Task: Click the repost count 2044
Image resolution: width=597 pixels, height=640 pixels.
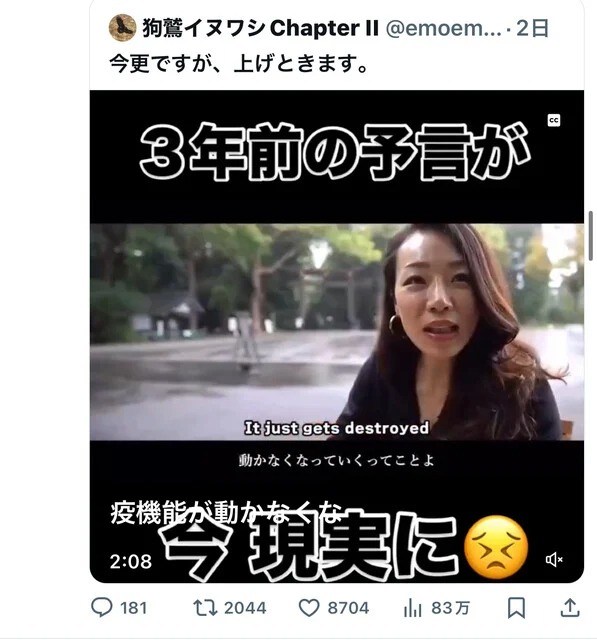Action: (x=245, y=608)
